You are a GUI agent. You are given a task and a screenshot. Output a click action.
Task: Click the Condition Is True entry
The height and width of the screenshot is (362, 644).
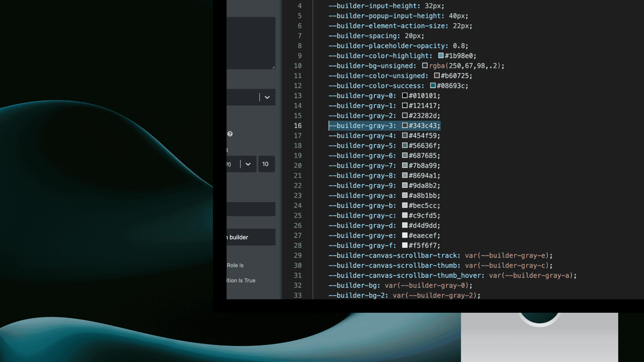(241, 281)
